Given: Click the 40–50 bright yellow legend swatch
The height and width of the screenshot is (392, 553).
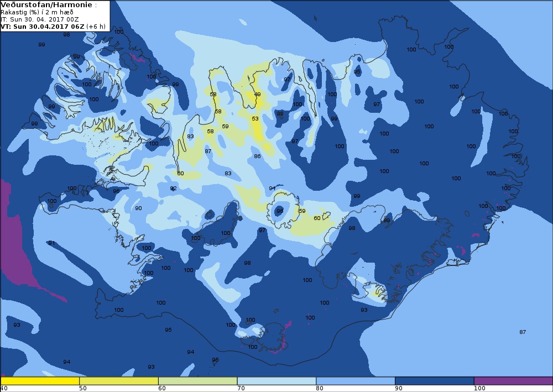Looking at the screenshot, I should coord(40,381).
